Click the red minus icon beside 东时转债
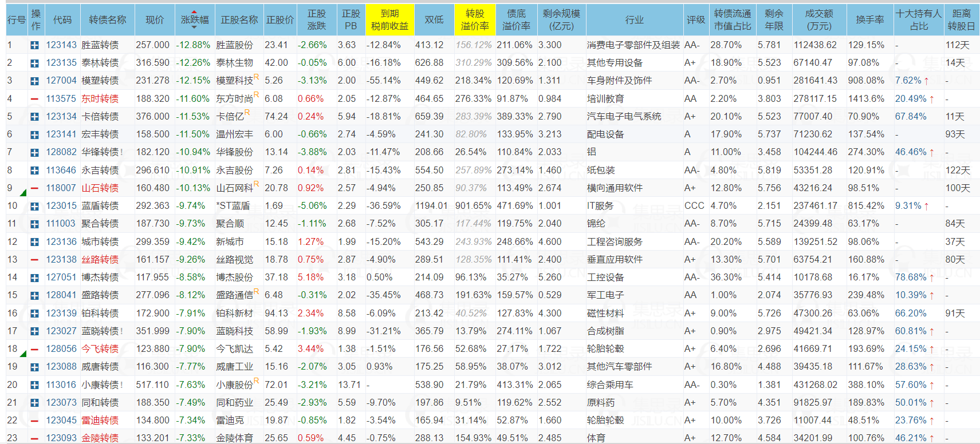This screenshot has height=444, width=980. click(x=35, y=99)
